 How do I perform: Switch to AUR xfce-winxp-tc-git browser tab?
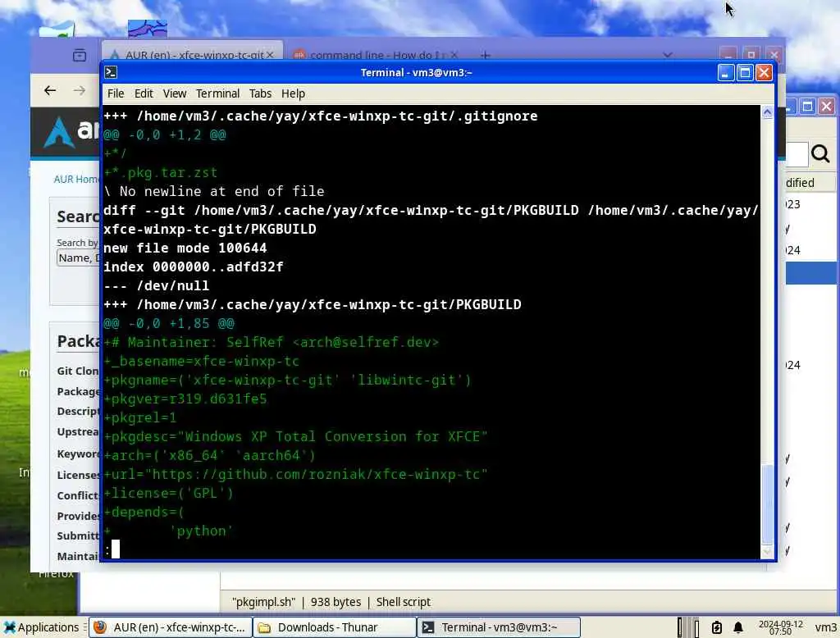191,55
